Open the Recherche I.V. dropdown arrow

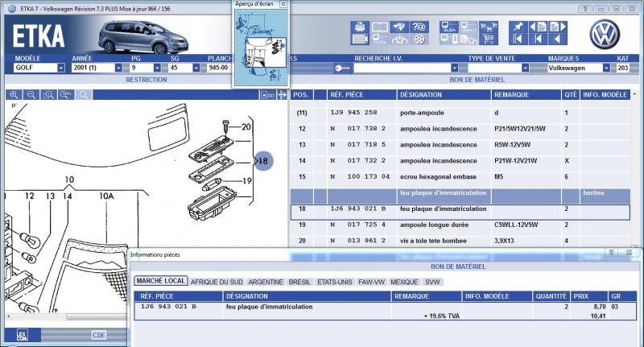454,68
